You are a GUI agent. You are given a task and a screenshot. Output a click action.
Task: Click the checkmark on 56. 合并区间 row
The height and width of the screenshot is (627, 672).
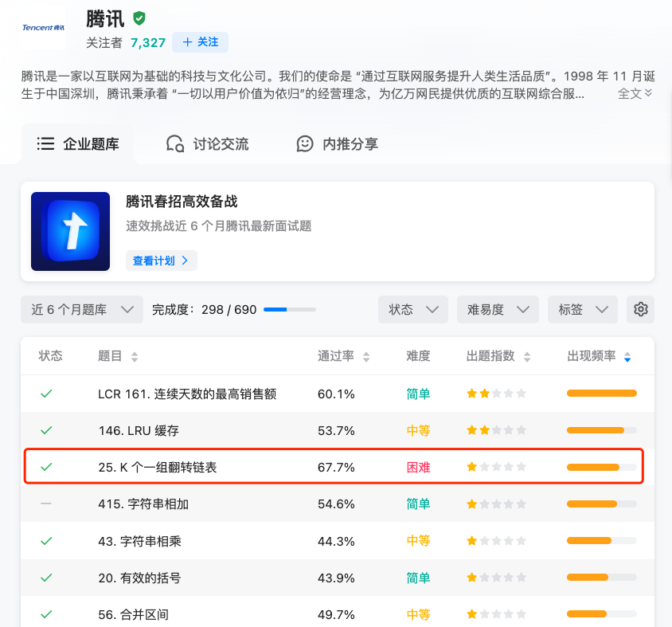(x=46, y=614)
